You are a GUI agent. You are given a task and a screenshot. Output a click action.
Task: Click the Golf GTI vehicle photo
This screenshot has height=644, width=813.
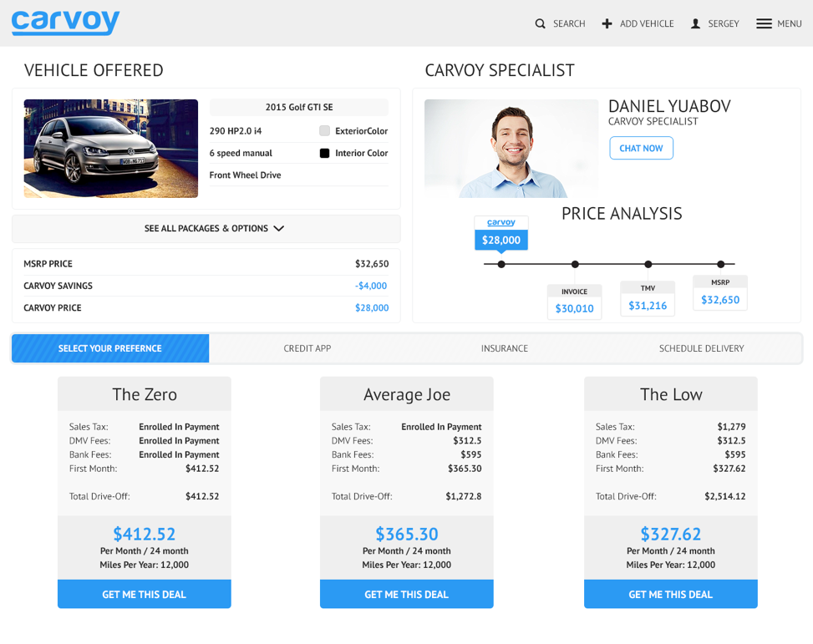point(110,148)
